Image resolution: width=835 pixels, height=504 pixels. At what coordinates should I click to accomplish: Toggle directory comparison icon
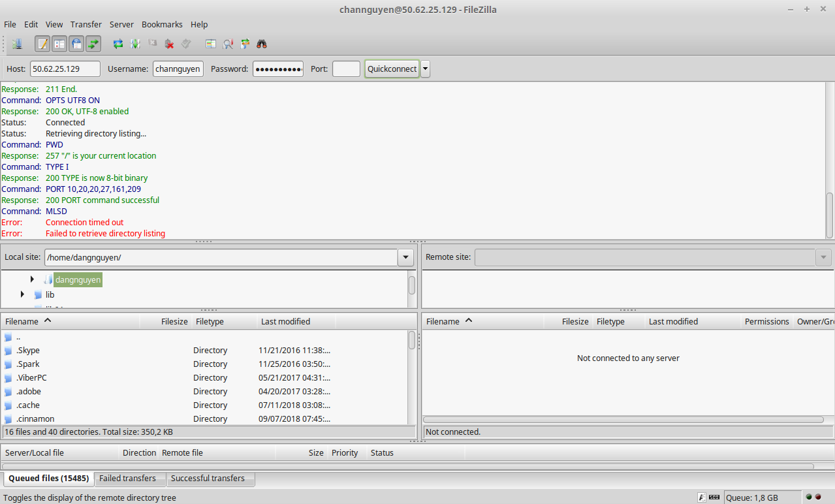pyautogui.click(x=228, y=44)
